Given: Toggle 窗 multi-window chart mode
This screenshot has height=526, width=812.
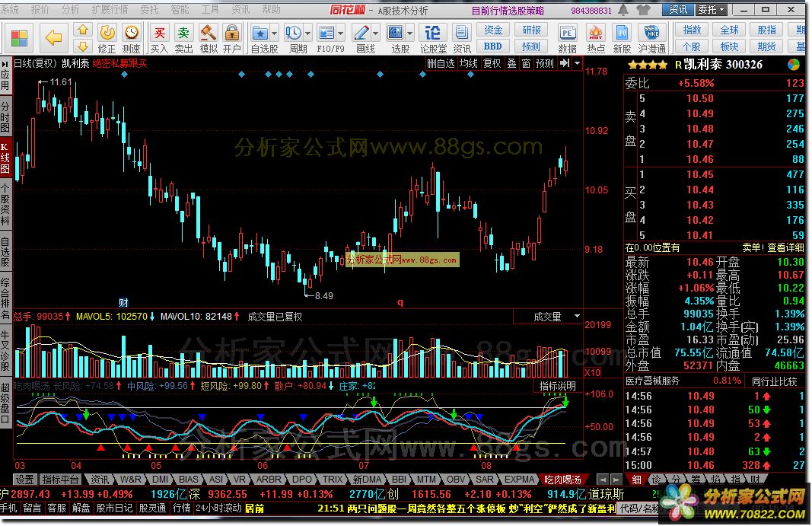Looking at the screenshot, I should [x=526, y=63].
